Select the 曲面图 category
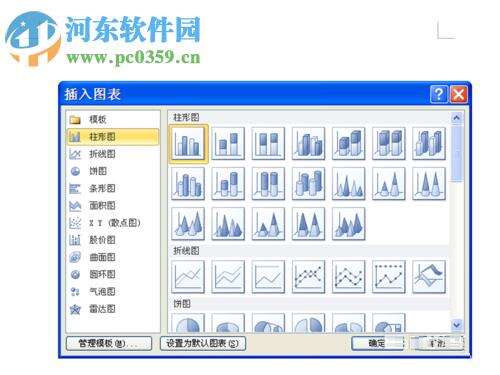The height and width of the screenshot is (375, 500). (x=113, y=257)
